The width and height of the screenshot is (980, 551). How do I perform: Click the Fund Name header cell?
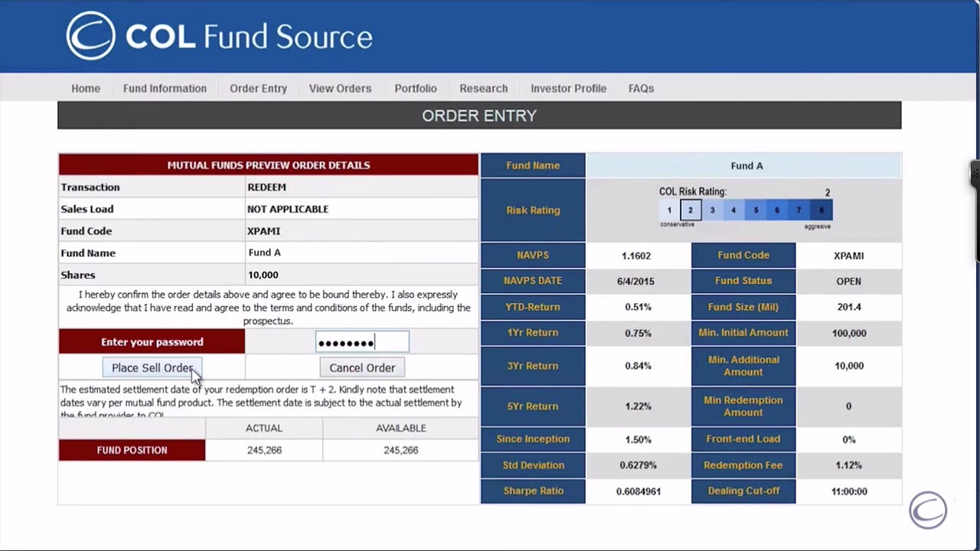(533, 165)
